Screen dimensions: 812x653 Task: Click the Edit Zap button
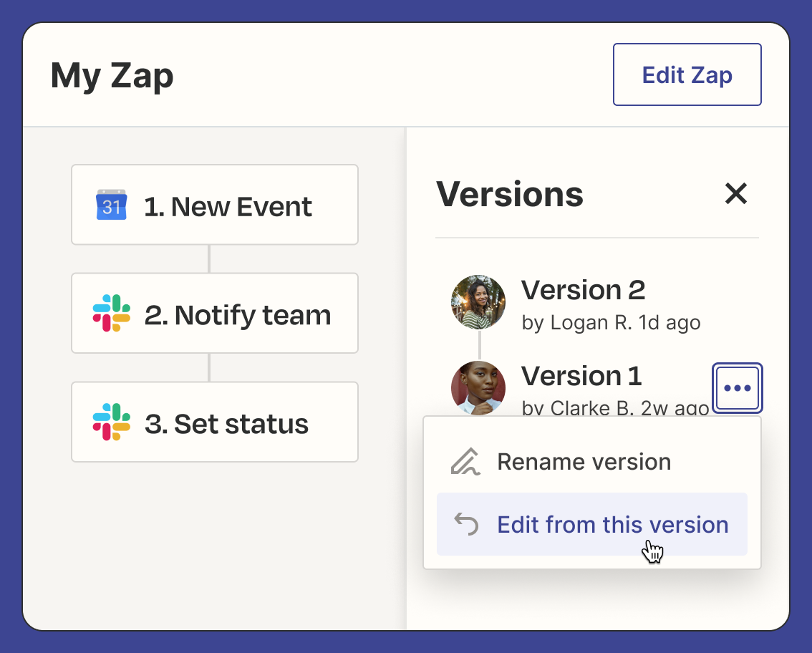tap(687, 75)
